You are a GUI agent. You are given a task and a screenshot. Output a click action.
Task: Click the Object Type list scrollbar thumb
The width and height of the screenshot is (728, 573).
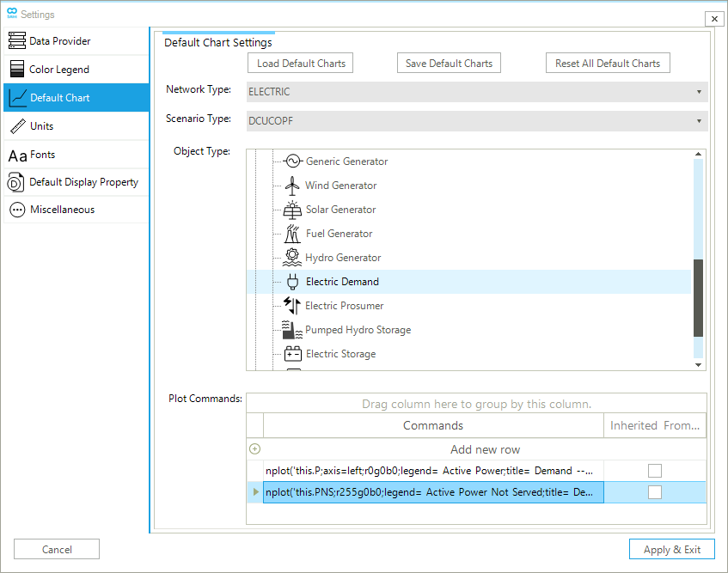click(698, 298)
